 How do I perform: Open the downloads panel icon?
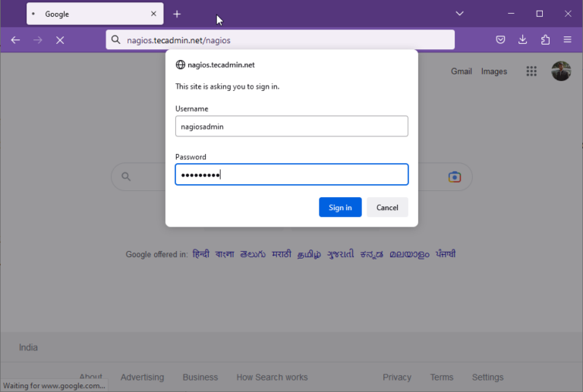click(x=523, y=40)
